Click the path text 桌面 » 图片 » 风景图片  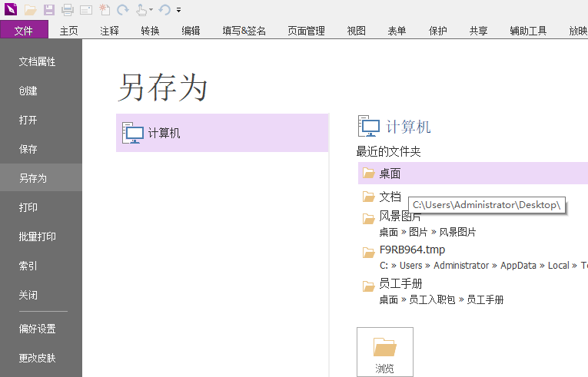tap(427, 232)
